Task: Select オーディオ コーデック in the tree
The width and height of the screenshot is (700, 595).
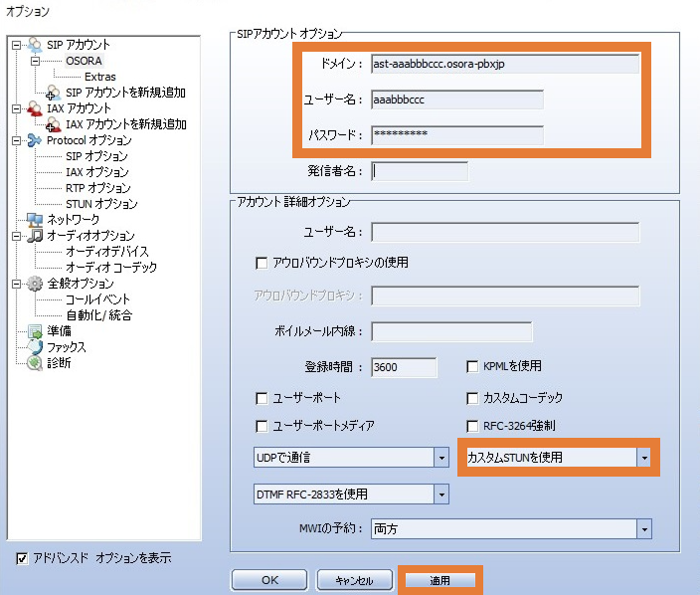Action: click(x=110, y=268)
